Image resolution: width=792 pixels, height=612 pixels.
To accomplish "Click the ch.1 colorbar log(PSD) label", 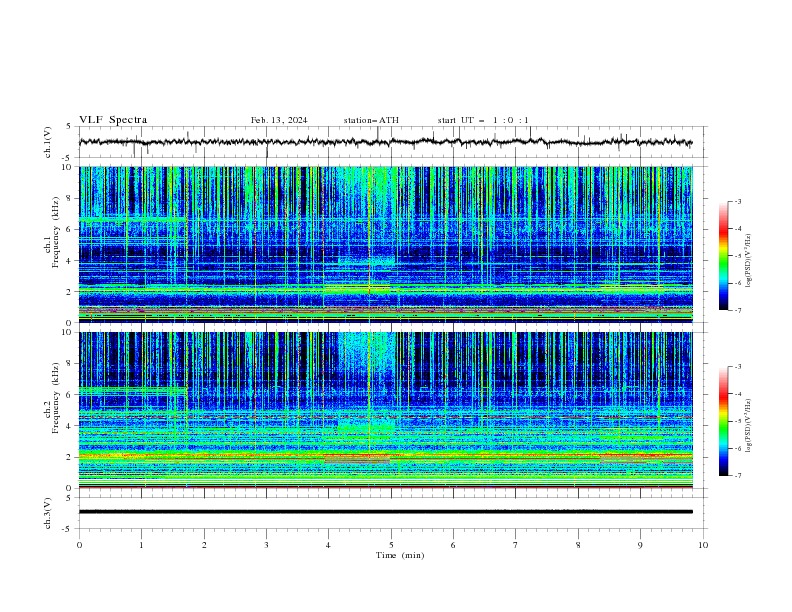I will [x=749, y=261].
